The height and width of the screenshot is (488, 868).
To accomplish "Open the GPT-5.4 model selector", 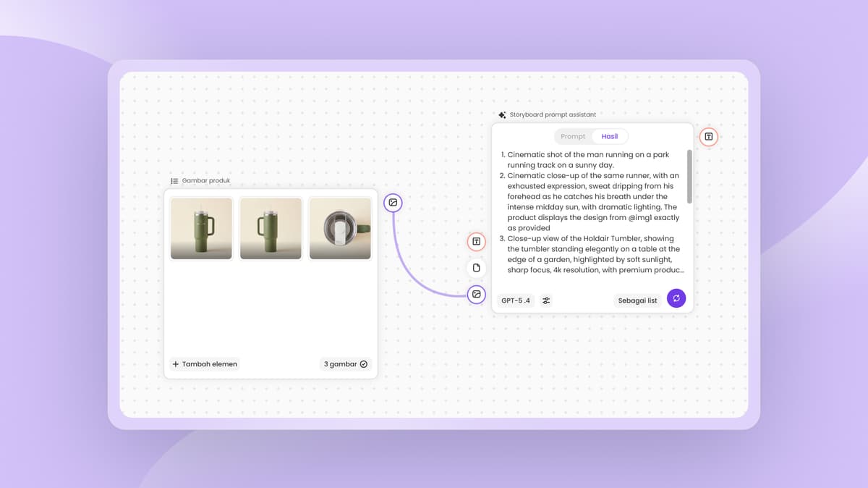I will point(516,300).
